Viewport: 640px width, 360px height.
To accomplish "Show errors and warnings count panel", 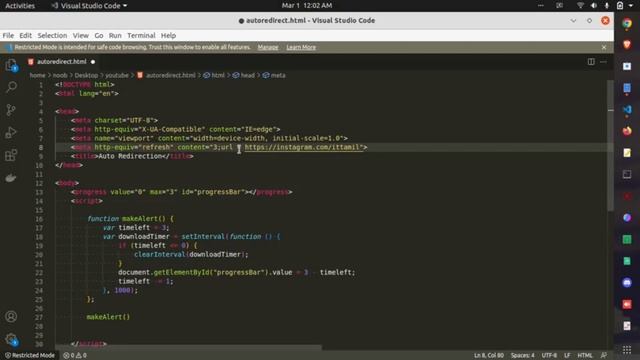I will [x=75, y=356].
